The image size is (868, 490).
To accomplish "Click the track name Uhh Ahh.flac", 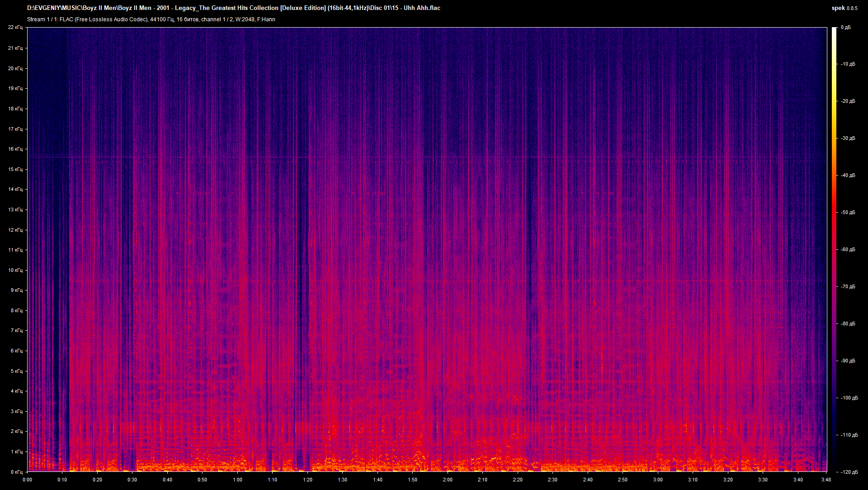I will click(420, 8).
